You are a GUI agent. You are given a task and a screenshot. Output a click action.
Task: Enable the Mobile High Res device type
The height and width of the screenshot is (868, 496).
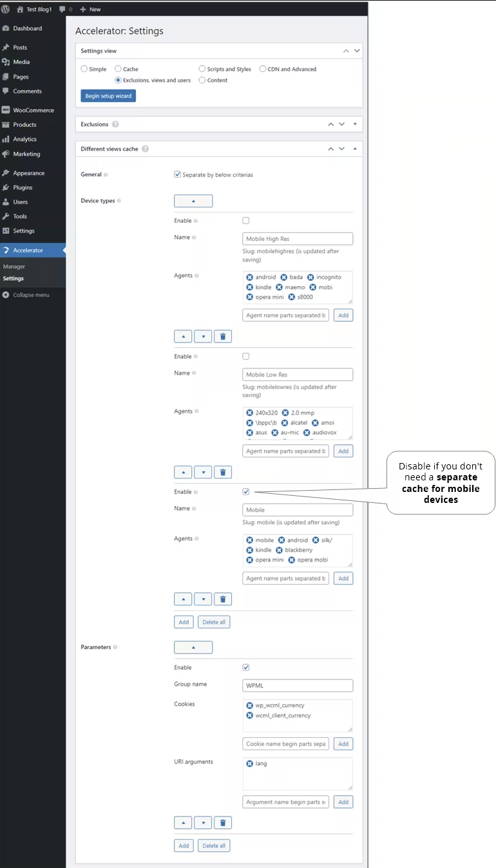click(246, 220)
